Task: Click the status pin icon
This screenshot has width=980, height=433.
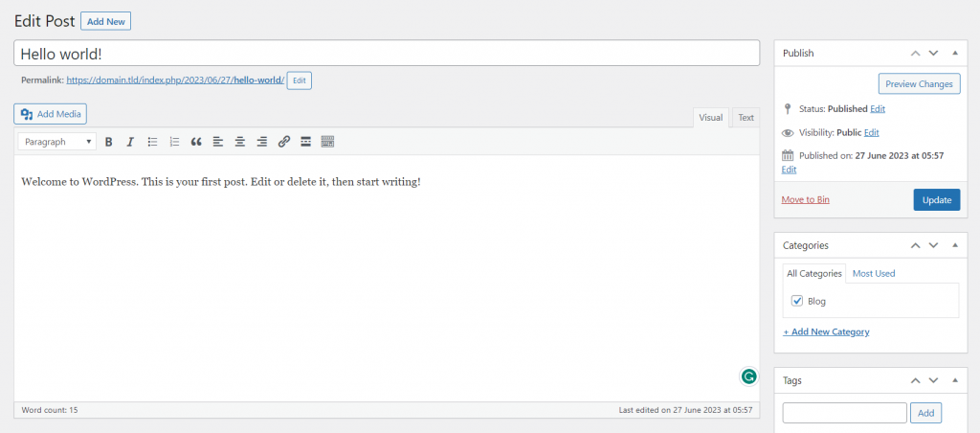Action: point(788,109)
